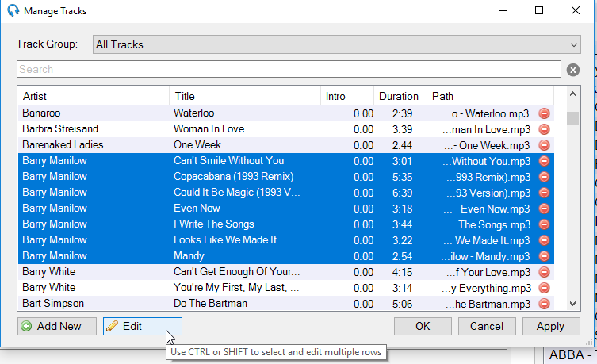
Task: Click the remove icon for Do The Bartman
Action: tap(544, 304)
